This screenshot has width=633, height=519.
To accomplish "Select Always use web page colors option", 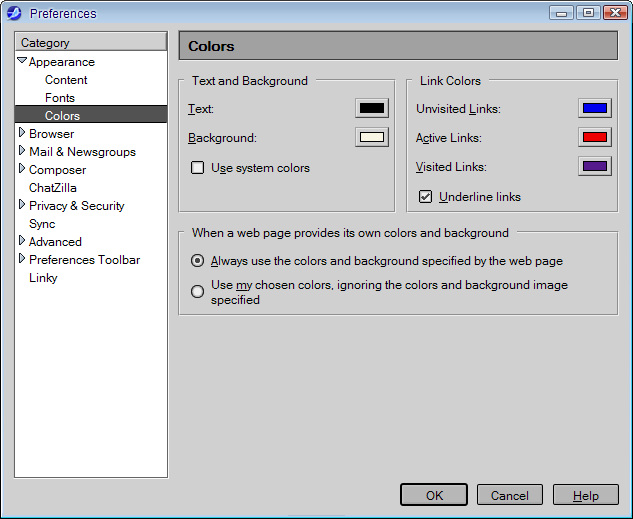I will pos(198,261).
